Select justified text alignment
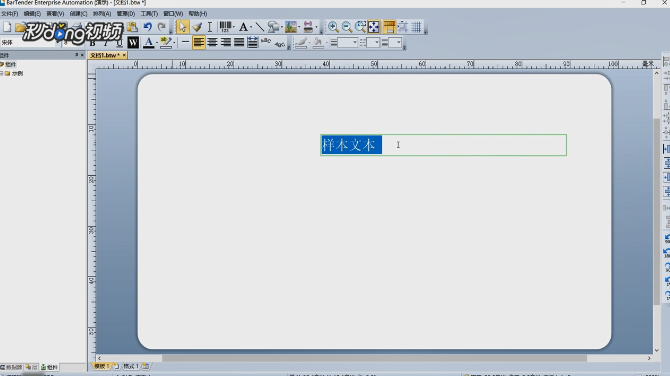Viewport: 670px width, 376px height. [x=239, y=42]
